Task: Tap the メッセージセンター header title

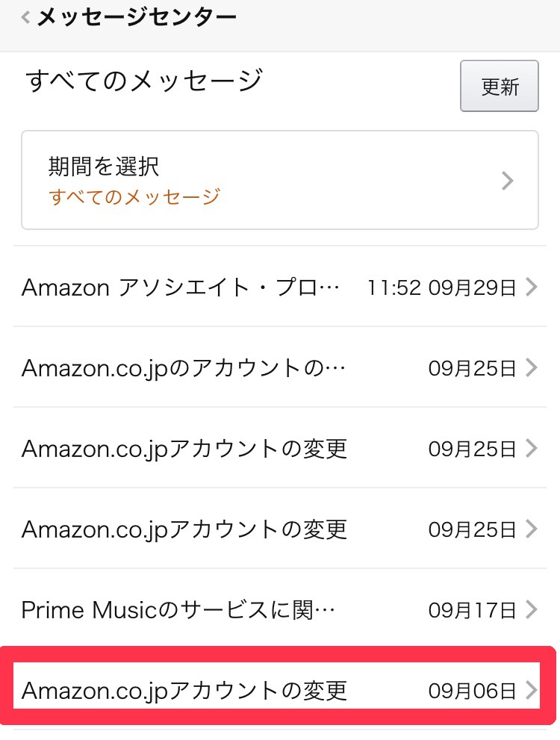Action: pyautogui.click(x=137, y=17)
